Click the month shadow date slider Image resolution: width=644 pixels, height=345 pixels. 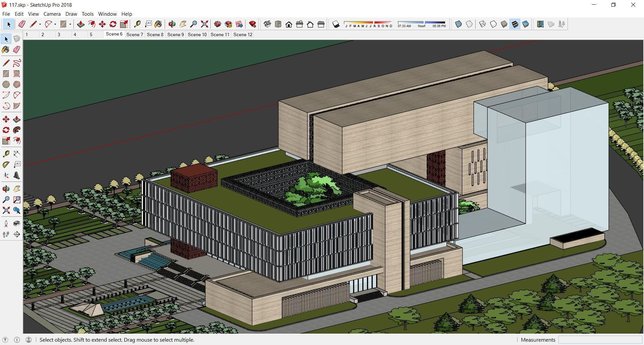[368, 24]
